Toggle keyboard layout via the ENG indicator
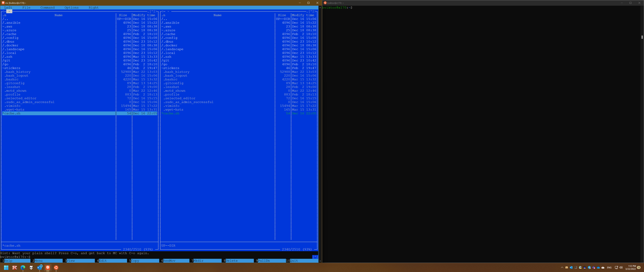The width and height of the screenshot is (644, 272). (609, 268)
